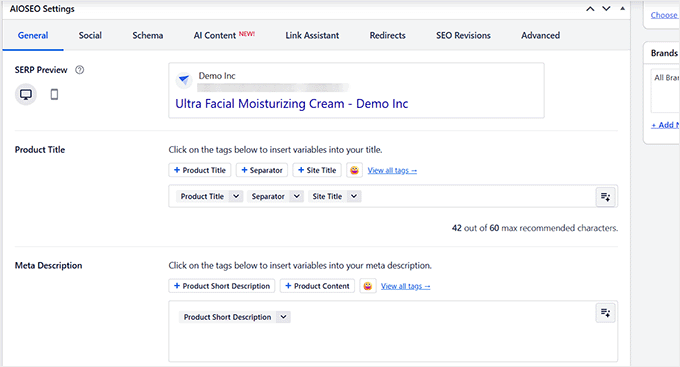Click the Choose link in sidebar
Image resolution: width=680 pixels, height=367 pixels.
tap(664, 15)
